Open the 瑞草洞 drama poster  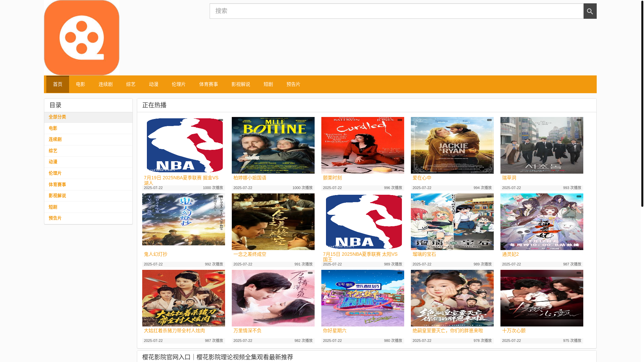(542, 145)
